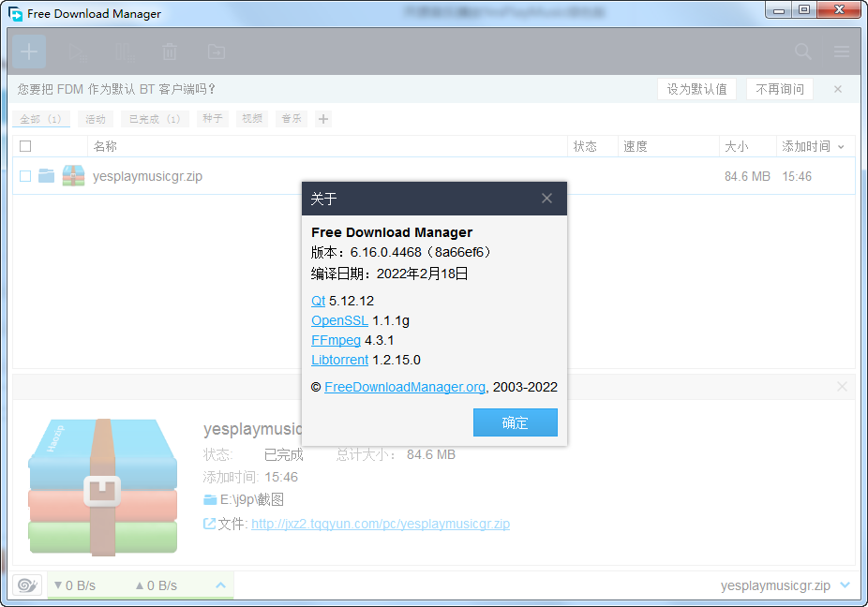
Task: Switch to the 种子 filter tab
Action: tap(213, 119)
